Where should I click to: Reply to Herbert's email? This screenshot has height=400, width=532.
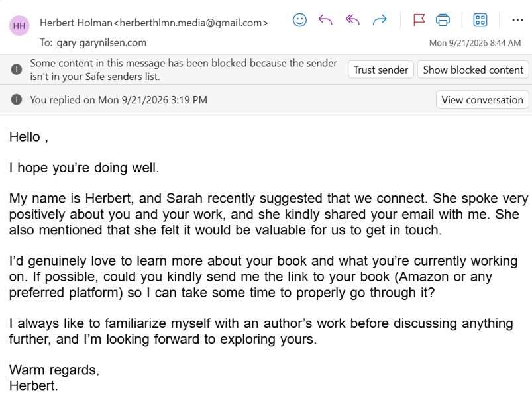[x=325, y=20]
